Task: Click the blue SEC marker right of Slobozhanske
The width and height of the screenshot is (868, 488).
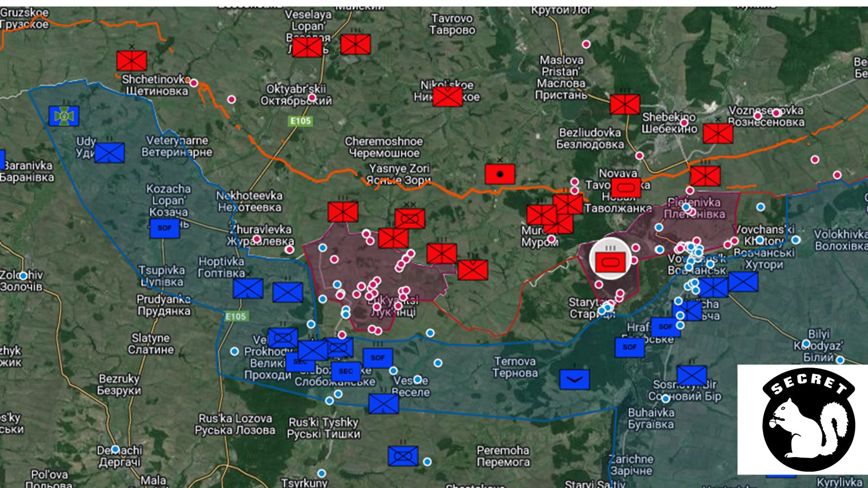Action: (346, 372)
